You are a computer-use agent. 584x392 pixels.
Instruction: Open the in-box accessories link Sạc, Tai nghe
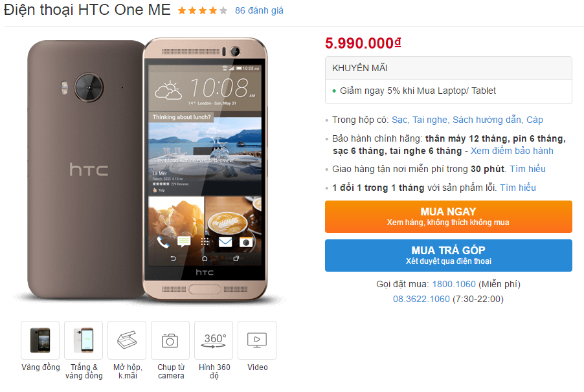pos(467,120)
